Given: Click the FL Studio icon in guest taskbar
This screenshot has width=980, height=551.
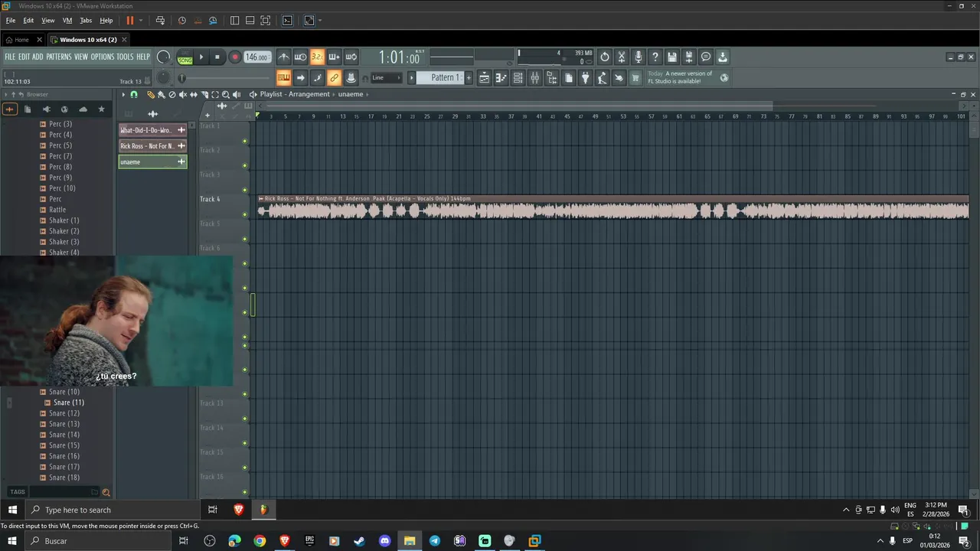Looking at the screenshot, I should pos(263,510).
